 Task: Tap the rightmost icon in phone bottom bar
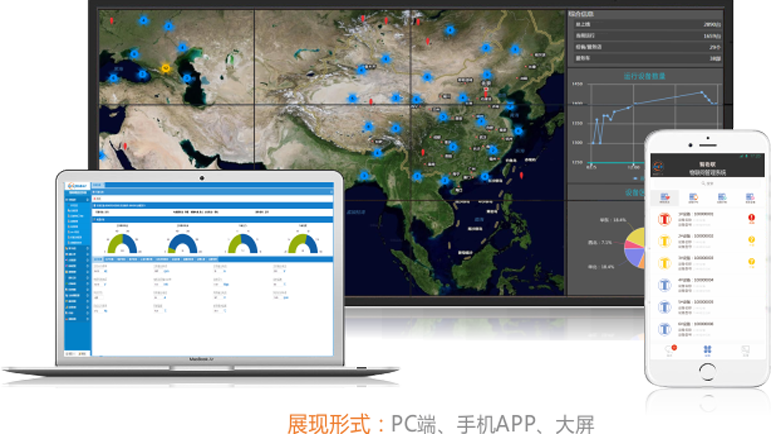pyautogui.click(x=744, y=349)
